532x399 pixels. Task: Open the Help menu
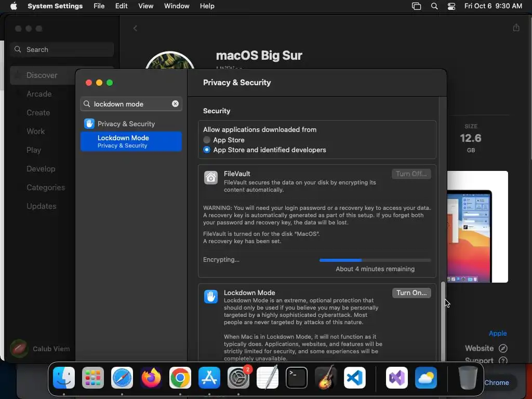(x=207, y=6)
